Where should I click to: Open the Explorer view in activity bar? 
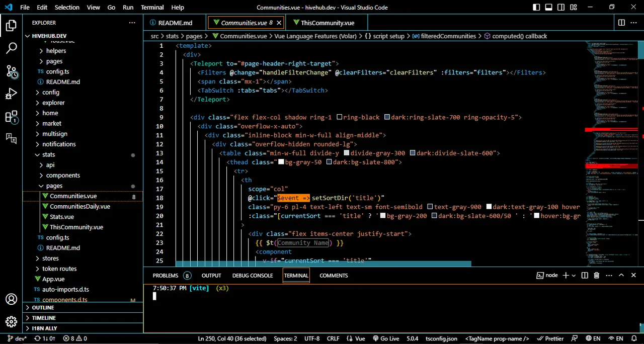pos(11,26)
